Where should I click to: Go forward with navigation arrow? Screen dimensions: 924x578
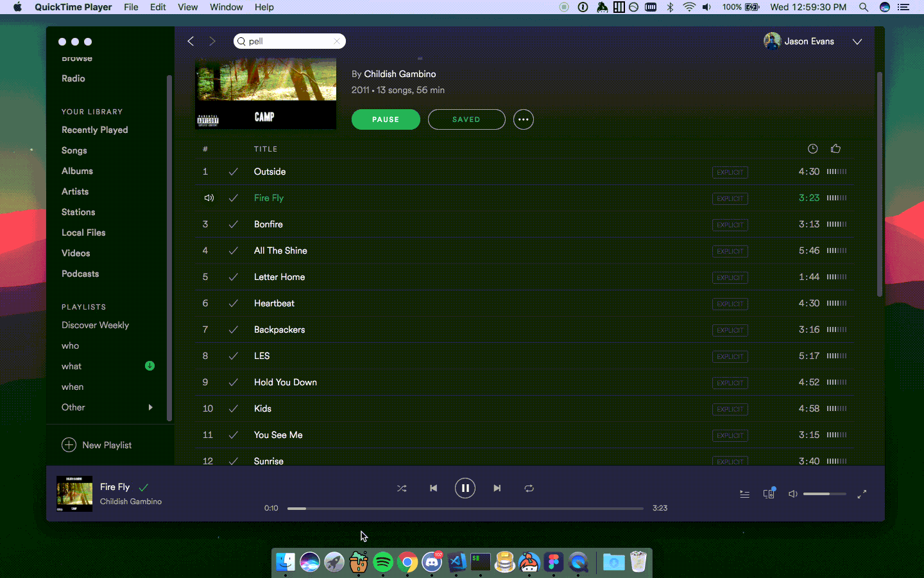212,41
